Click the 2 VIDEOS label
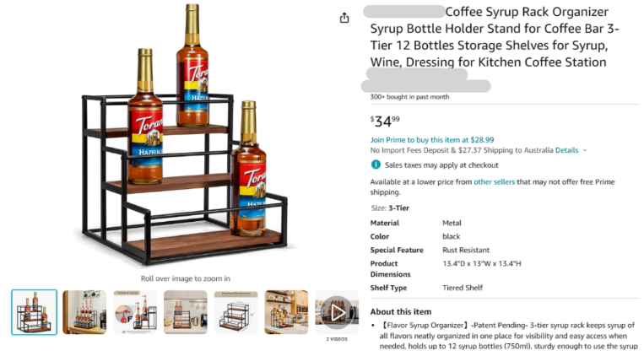Viewport: 644px width, 356px height. click(337, 339)
